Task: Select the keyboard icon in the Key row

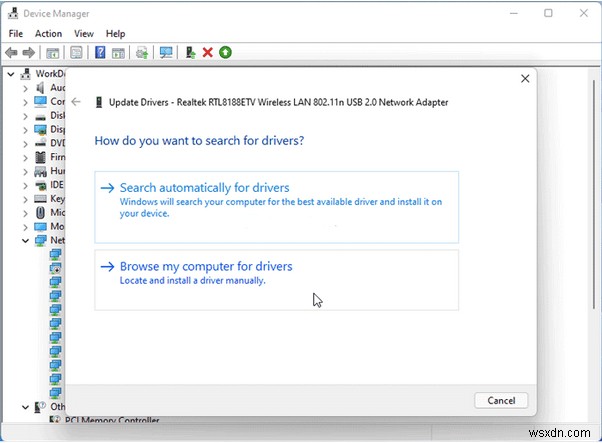Action: pyautogui.click(x=40, y=198)
